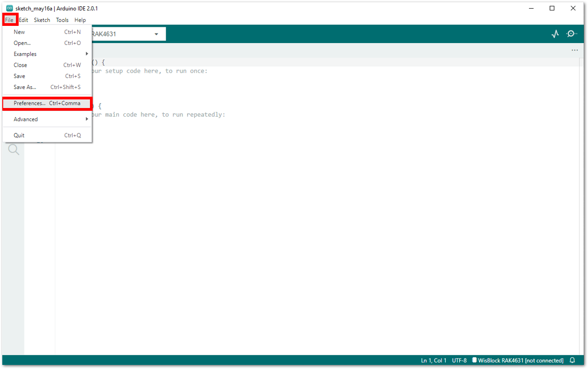Open the Serial Plotter icon
This screenshot has height=369, width=588.
(555, 34)
